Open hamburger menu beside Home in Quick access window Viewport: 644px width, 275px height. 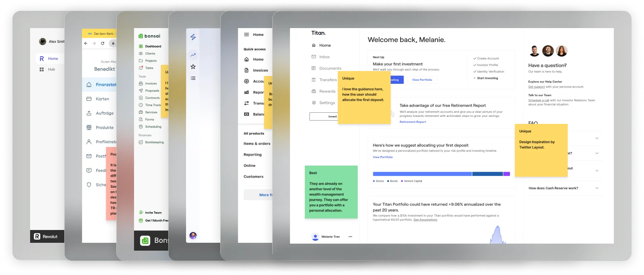[246, 35]
